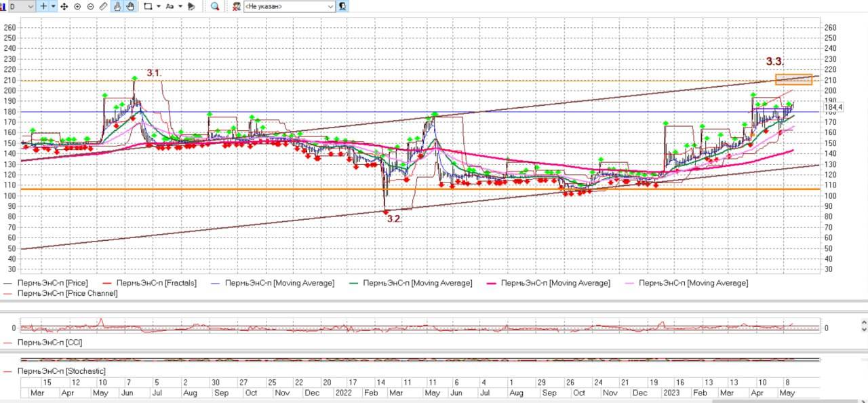This screenshot has height=403, width=868.
Task: Open the text tool dropdown arrow
Action: click(180, 6)
